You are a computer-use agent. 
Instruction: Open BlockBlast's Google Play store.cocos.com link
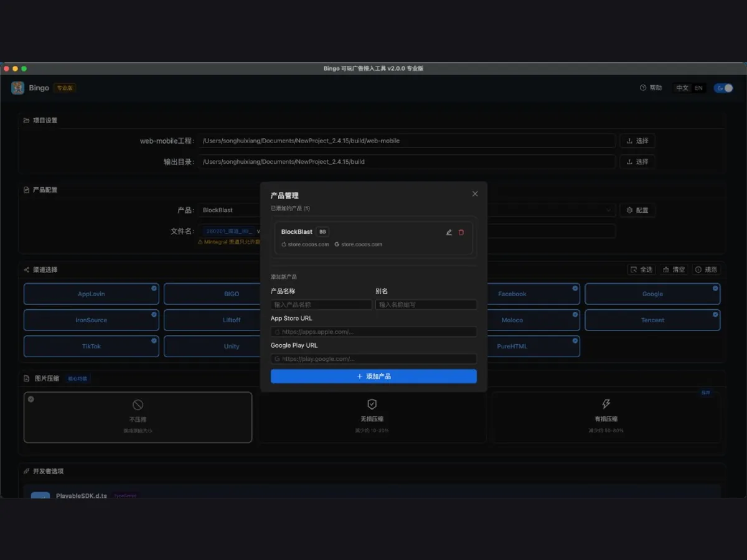[x=358, y=245]
